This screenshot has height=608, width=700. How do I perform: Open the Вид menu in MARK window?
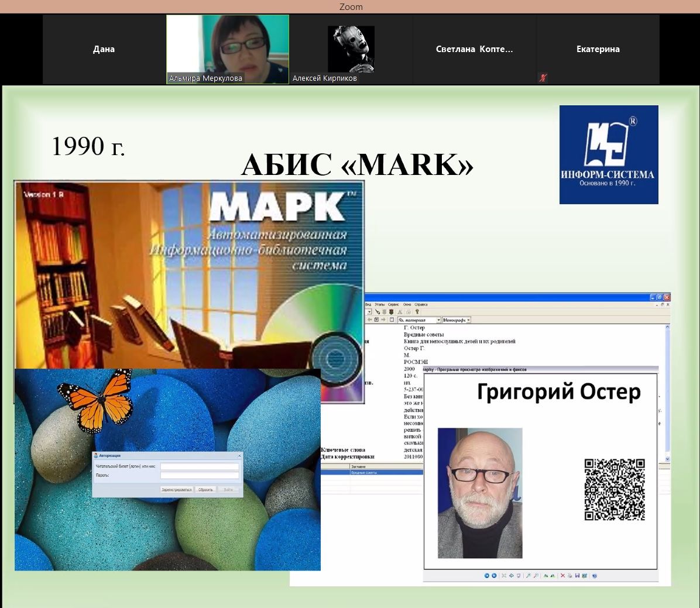pos(368,304)
